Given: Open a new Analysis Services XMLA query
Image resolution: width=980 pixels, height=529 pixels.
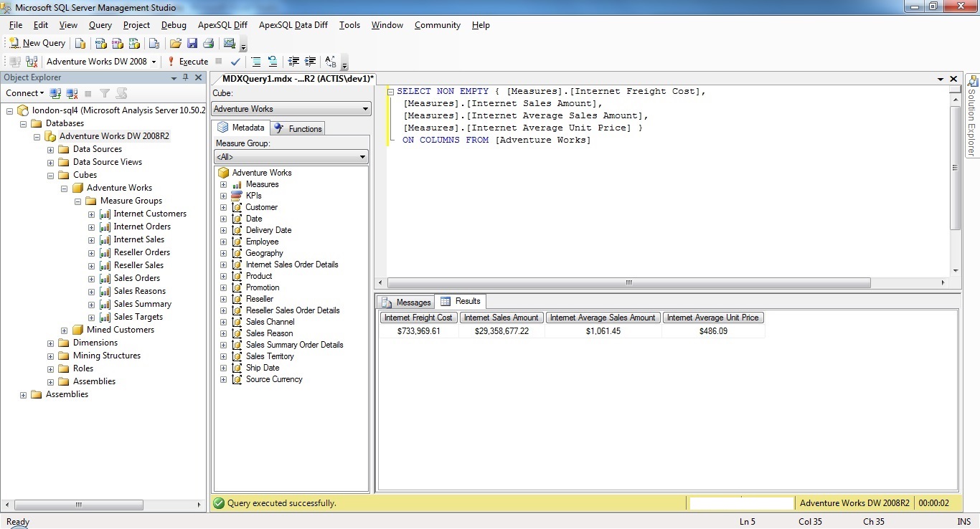Looking at the screenshot, I should (x=133, y=43).
